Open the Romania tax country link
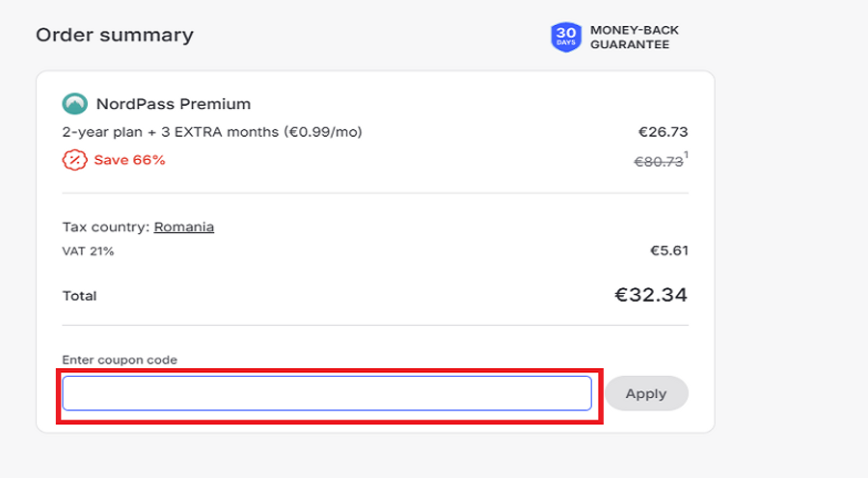Screen dimensions: 868x478 (184, 227)
